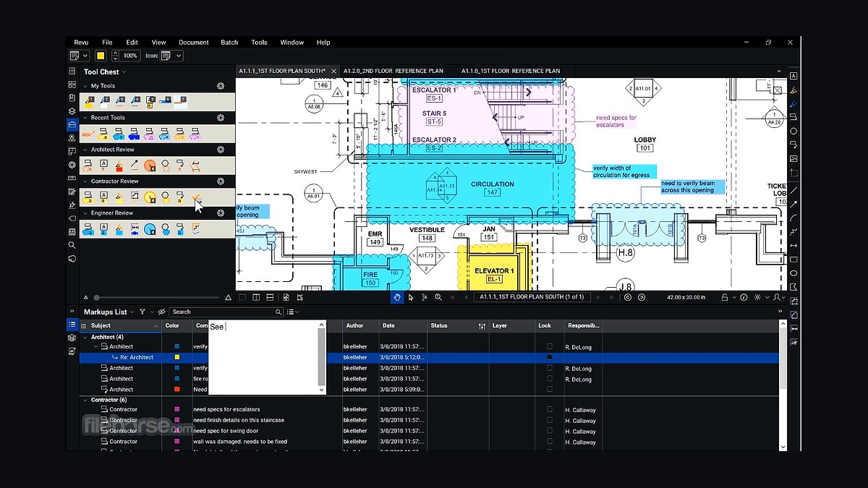This screenshot has height=488, width=868.
Task: Collapse the Recent Tools section
Action: pos(85,118)
